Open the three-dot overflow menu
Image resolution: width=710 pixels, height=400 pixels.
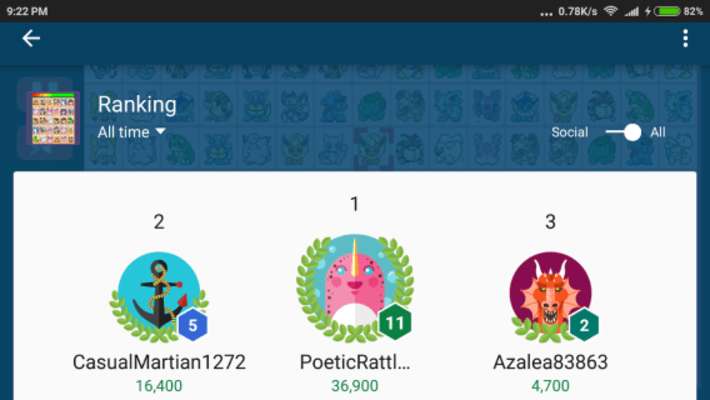[686, 39]
